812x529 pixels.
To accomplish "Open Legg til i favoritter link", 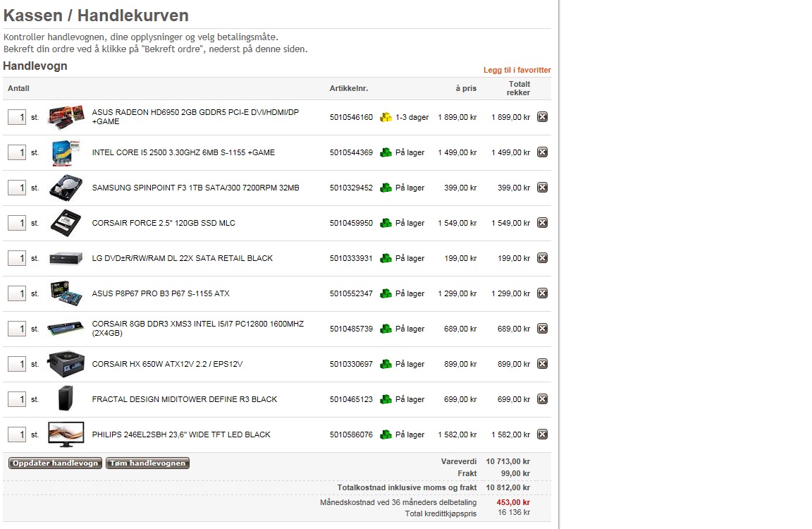I will pyautogui.click(x=517, y=70).
